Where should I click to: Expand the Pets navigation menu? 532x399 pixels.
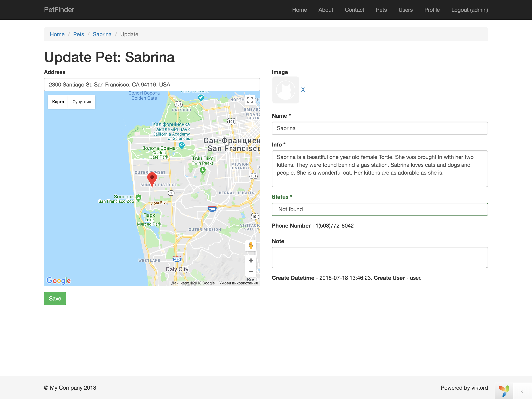381,10
